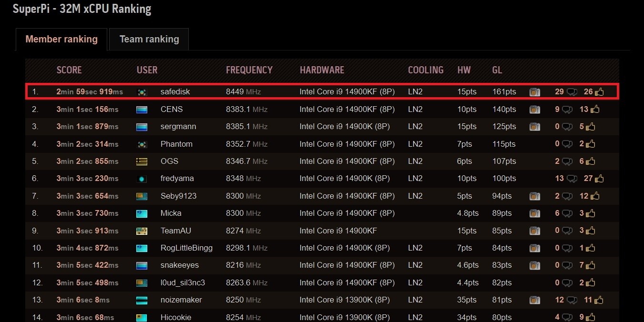
Task: Click comment bubble icon in fredyama row
Action: click(572, 179)
